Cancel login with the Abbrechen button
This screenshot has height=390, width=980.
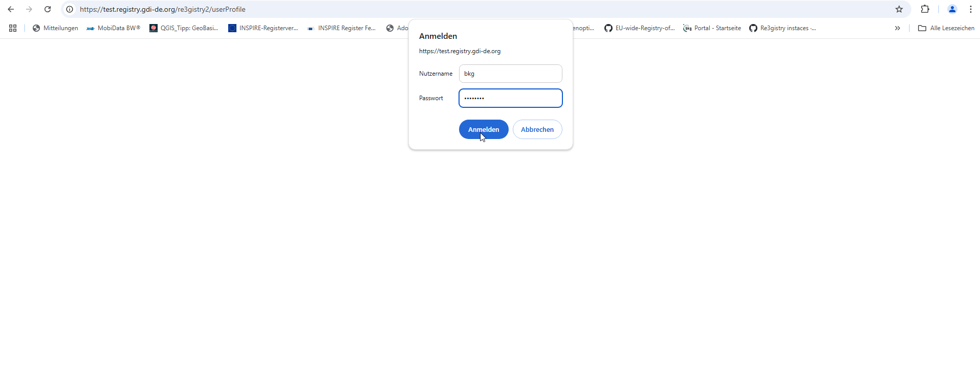(x=537, y=129)
